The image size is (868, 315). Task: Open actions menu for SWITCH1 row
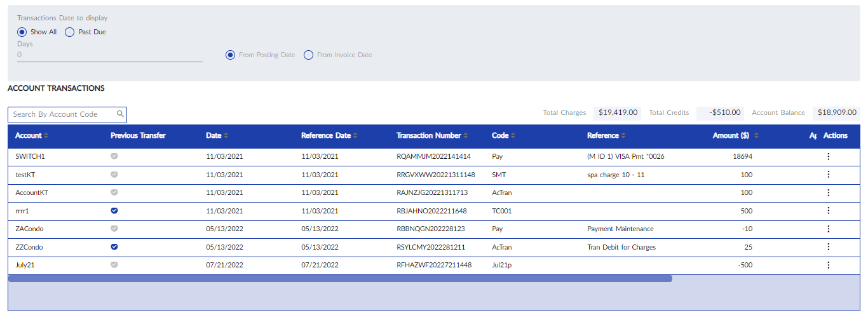[x=828, y=156]
